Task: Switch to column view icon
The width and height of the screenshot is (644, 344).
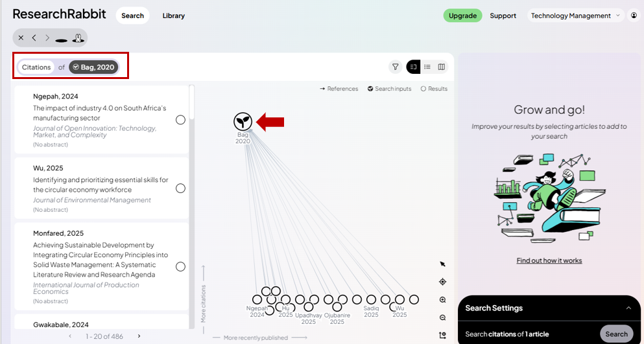Action: click(x=442, y=67)
